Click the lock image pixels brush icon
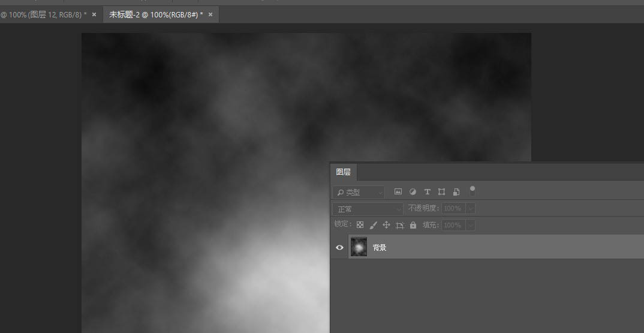The height and width of the screenshot is (333, 644). [x=373, y=225]
